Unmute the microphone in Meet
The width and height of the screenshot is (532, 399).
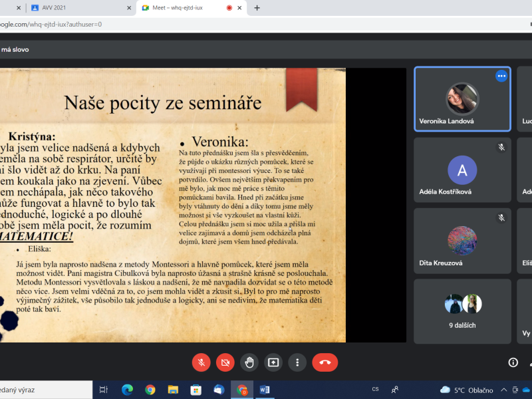201,362
